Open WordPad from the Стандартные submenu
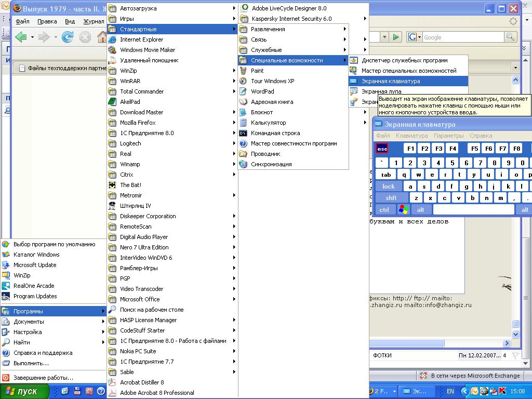532x399 pixels. tap(293, 91)
